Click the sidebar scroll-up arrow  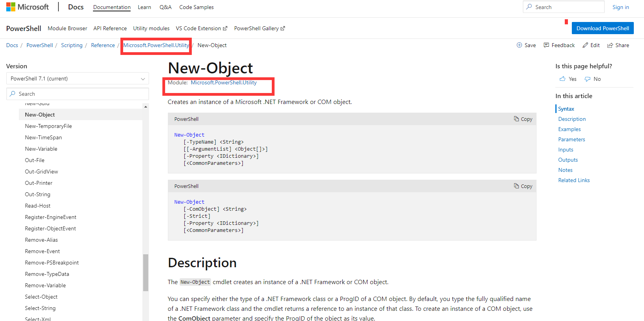[146, 106]
